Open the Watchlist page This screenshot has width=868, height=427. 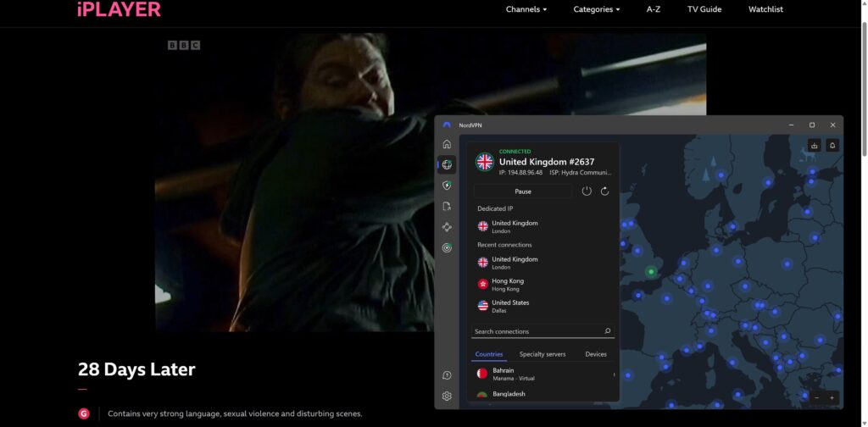coord(765,9)
